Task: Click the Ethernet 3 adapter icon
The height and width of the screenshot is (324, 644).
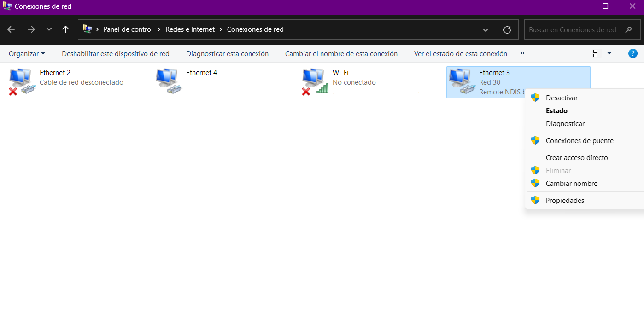Action: [461, 81]
